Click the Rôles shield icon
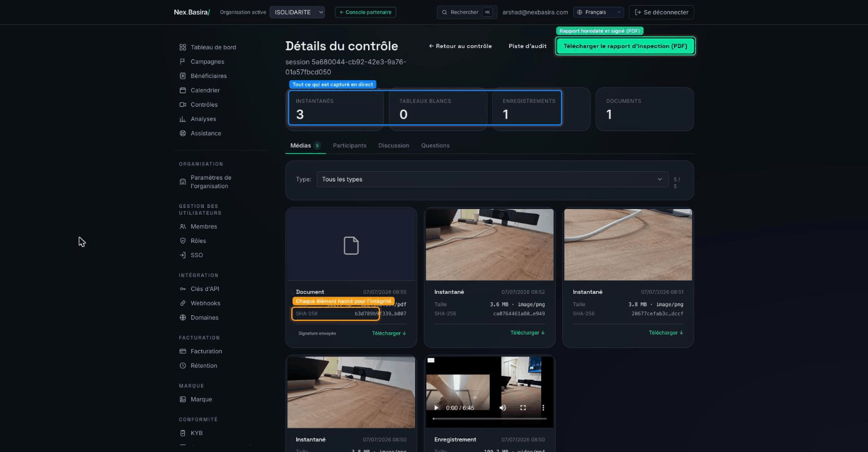Viewport: 868px width, 452px height. 183,241
